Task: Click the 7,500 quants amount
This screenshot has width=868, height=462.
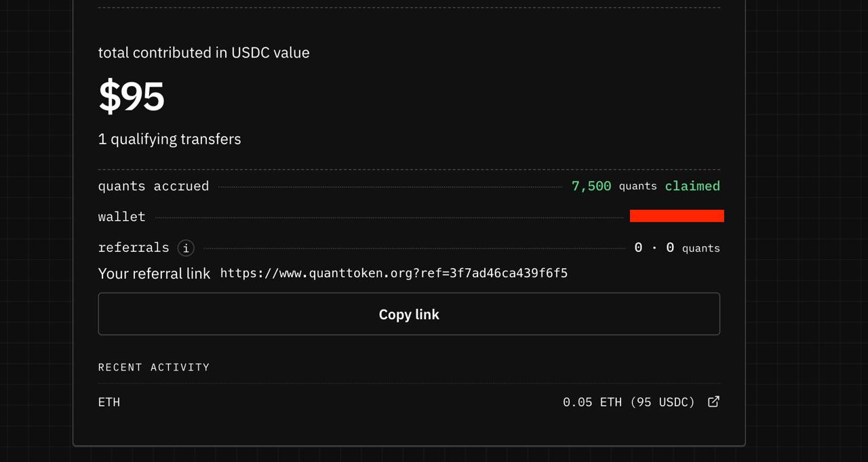Action: pos(614,186)
